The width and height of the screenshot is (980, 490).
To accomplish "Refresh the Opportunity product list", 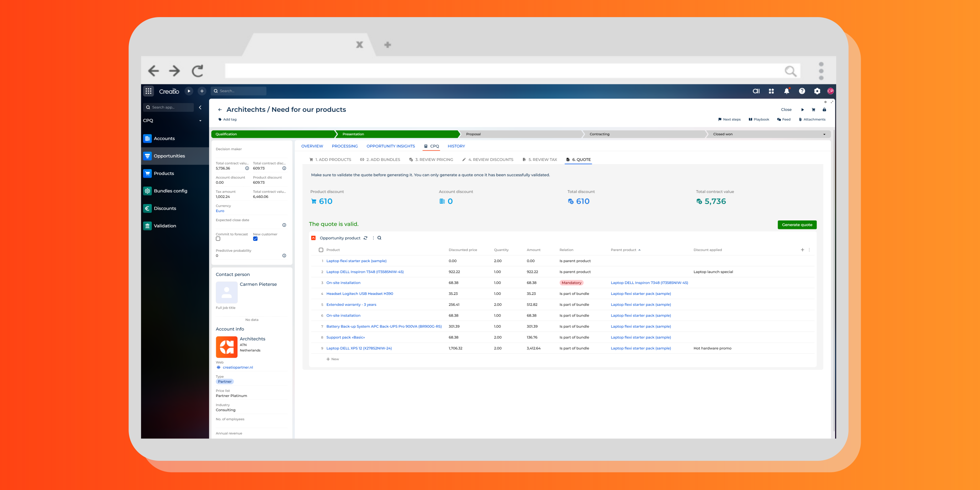I will (365, 238).
